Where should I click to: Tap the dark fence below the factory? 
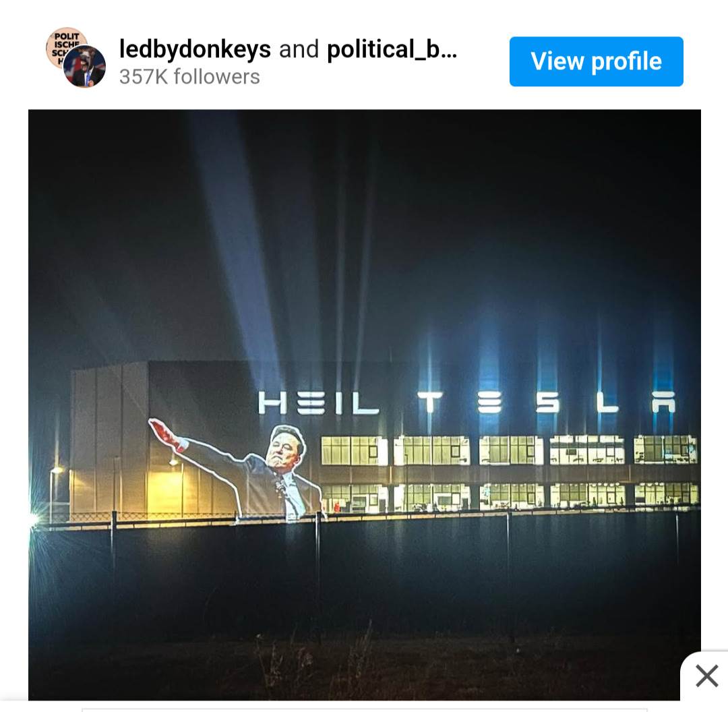pyautogui.click(x=365, y=576)
